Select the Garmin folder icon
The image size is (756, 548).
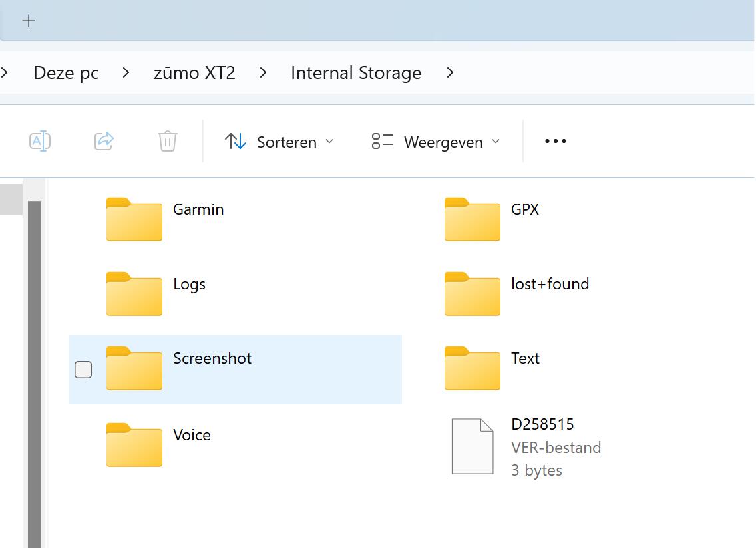pyautogui.click(x=134, y=219)
